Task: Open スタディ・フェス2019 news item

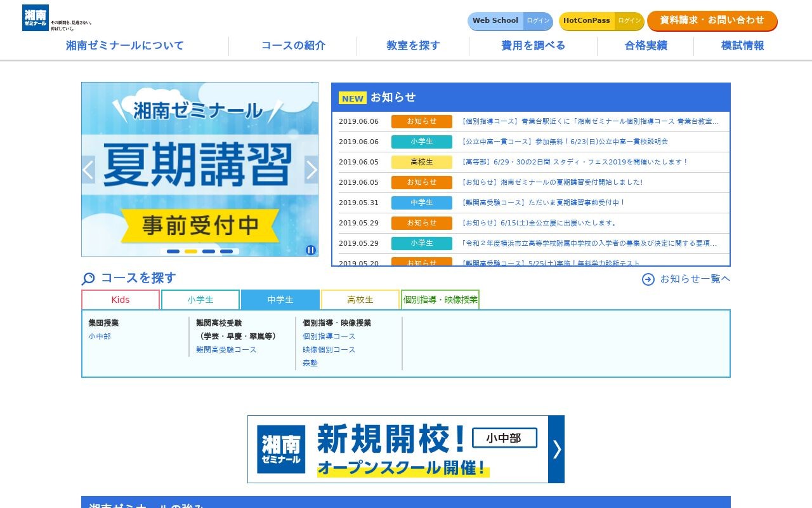Action: [575, 162]
